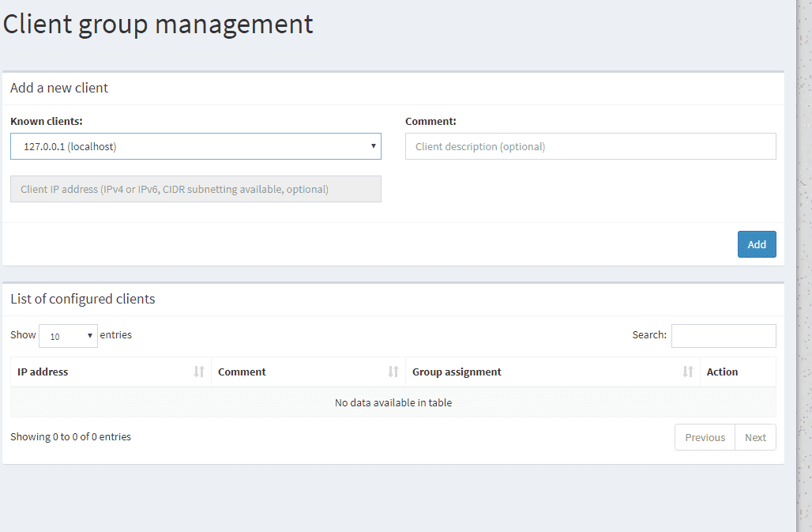This screenshot has width=812, height=532.
Task: Select the Action column header
Action: tap(722, 372)
